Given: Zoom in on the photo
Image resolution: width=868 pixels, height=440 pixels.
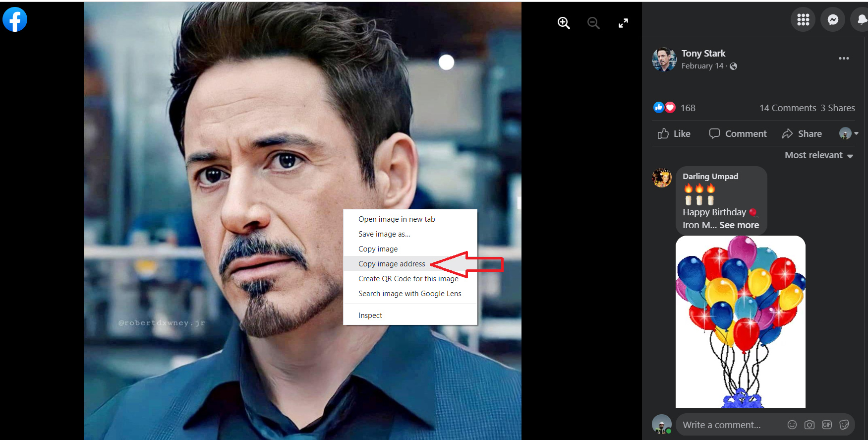Looking at the screenshot, I should 564,23.
